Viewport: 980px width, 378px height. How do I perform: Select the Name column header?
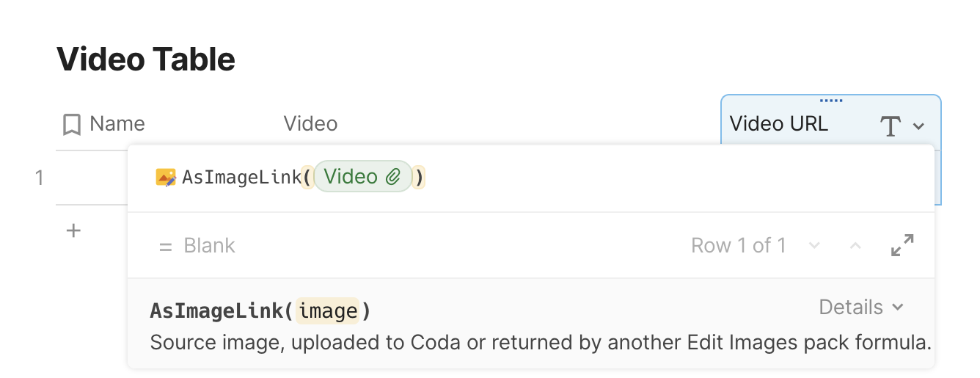coord(117,124)
